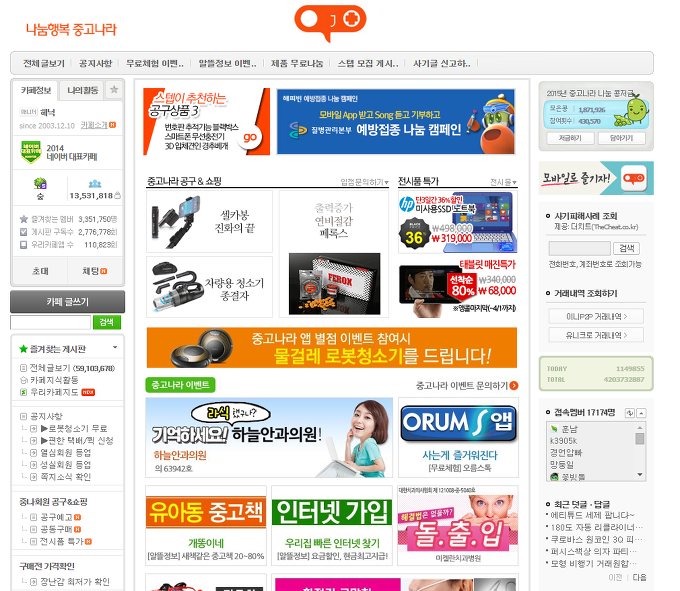Screen dimensions: 680x591
Task: Click the orange go button on 공구상품 banner
Action: point(249,137)
